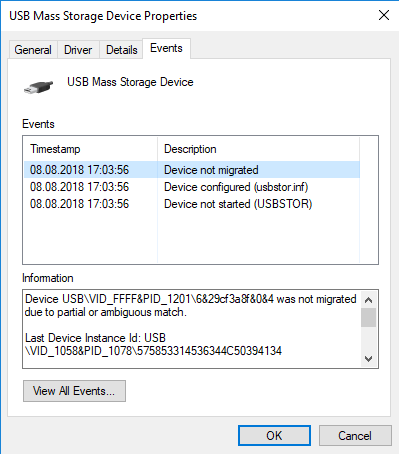Click the up arrow in Information scrollbar

[x=368, y=300]
